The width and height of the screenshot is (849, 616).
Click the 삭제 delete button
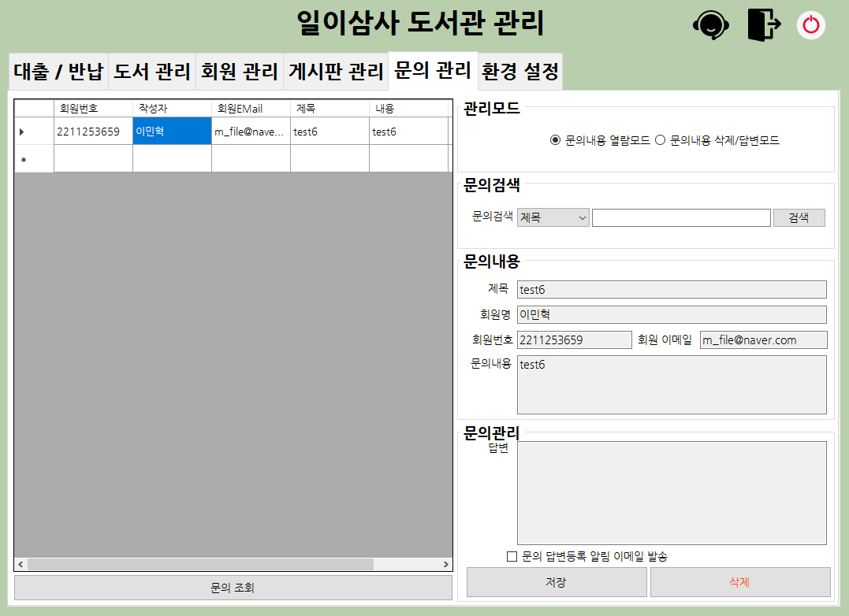click(739, 582)
